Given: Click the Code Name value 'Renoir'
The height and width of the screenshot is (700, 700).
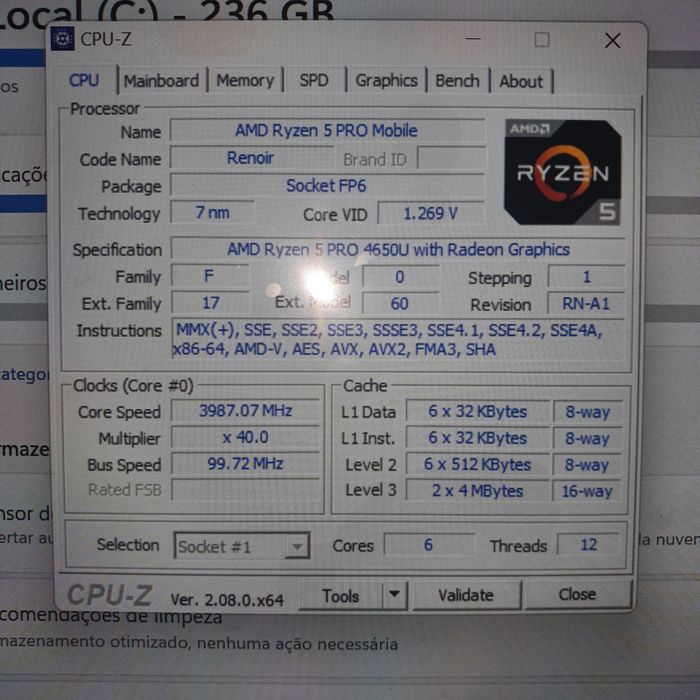Looking at the screenshot, I should click(251, 158).
